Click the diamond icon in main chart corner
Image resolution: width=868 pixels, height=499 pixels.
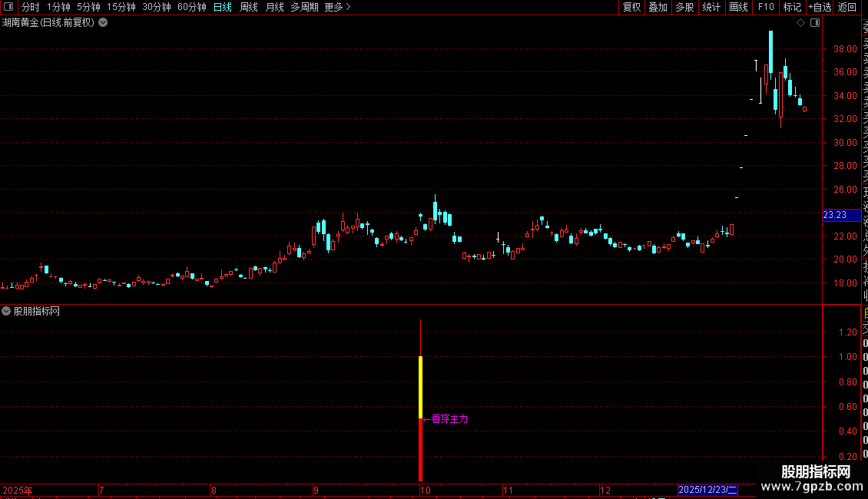pos(800,23)
